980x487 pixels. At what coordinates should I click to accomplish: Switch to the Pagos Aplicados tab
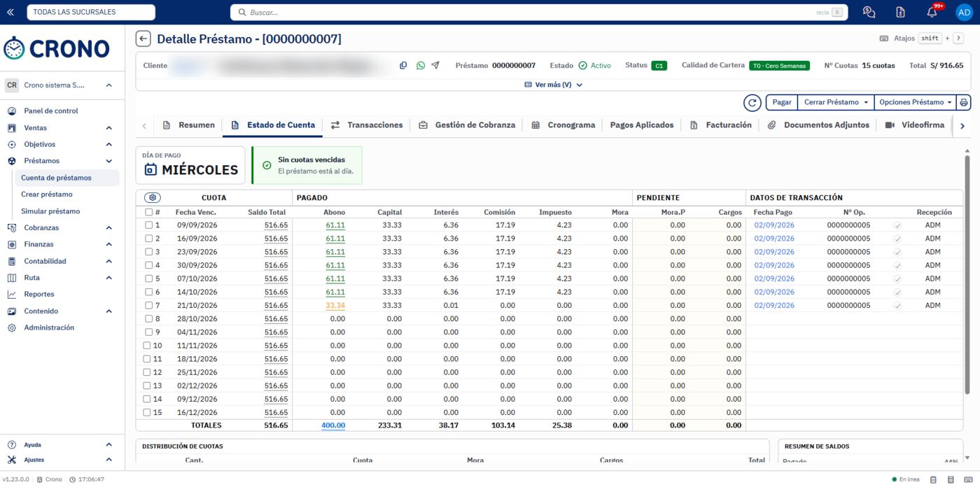[x=642, y=125]
